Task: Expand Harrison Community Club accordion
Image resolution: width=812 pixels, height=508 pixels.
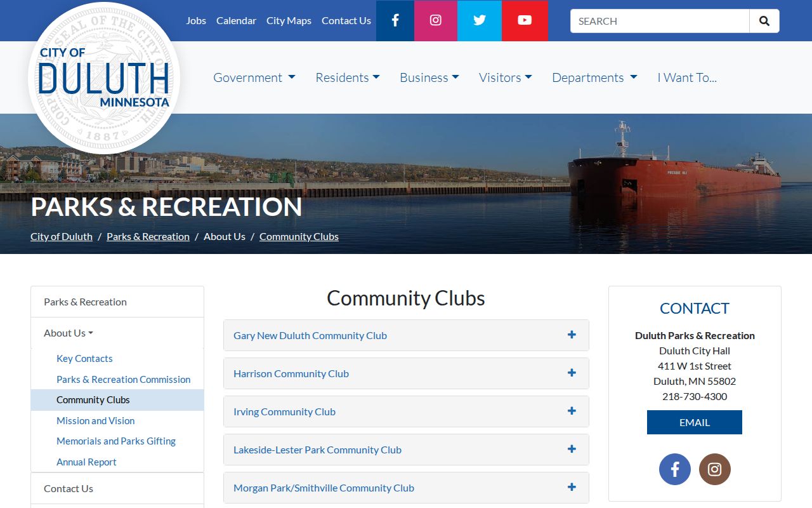Action: click(x=406, y=373)
